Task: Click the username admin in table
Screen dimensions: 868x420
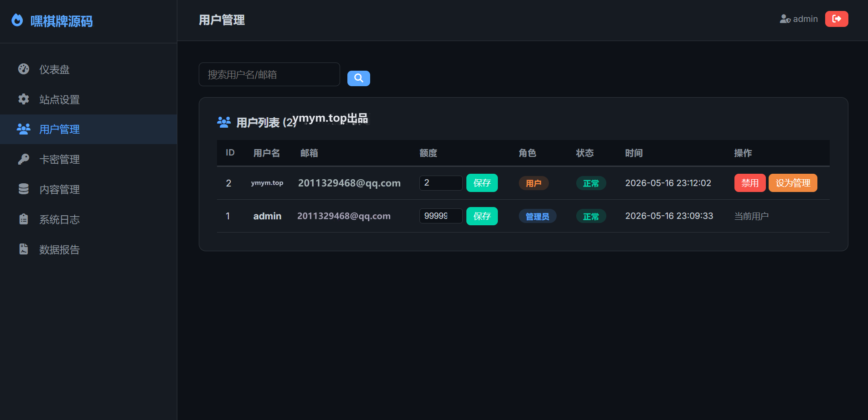Action: tap(267, 216)
